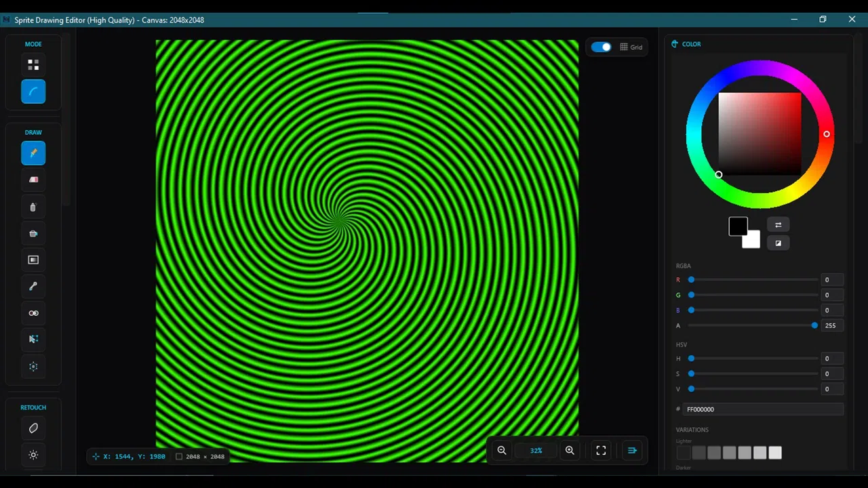Zoom out with the minus magnifier
The height and width of the screenshot is (488, 868).
(502, 450)
